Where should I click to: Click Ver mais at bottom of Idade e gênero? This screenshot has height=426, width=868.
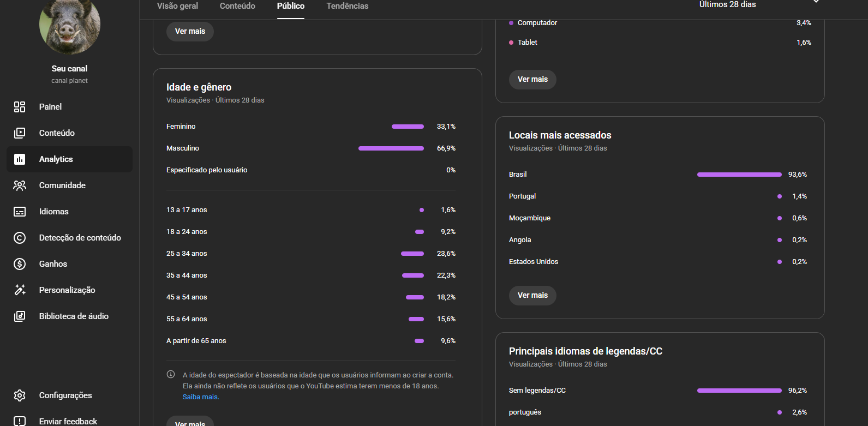coord(190,421)
